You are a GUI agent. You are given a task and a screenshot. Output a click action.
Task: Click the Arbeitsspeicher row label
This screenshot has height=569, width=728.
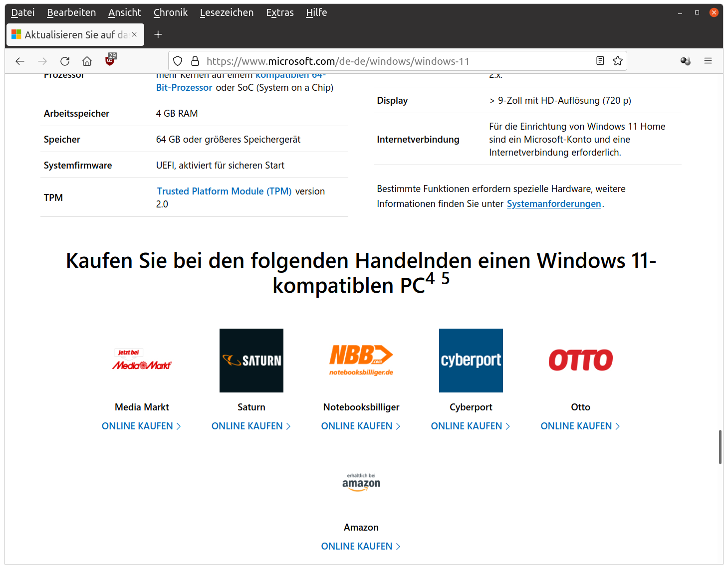click(76, 113)
